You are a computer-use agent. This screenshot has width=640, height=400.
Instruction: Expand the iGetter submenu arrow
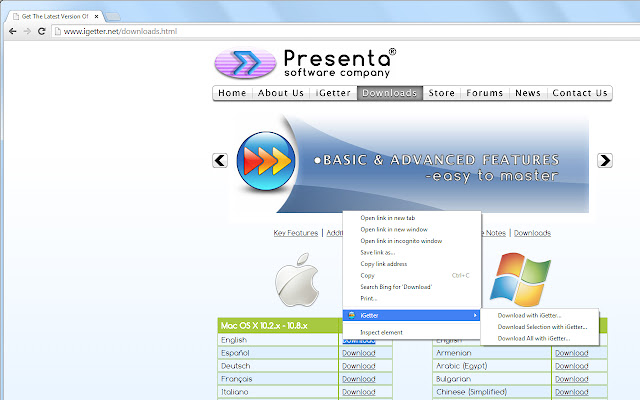coord(475,315)
